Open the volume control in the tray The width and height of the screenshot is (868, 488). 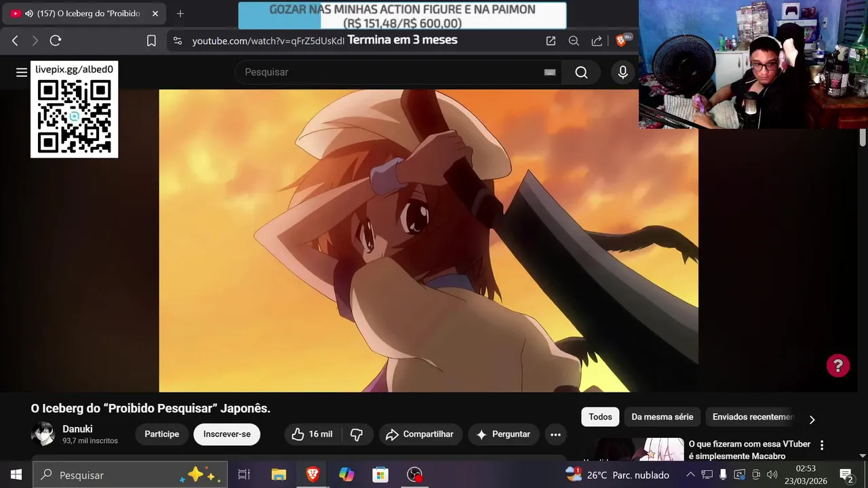tap(772, 474)
